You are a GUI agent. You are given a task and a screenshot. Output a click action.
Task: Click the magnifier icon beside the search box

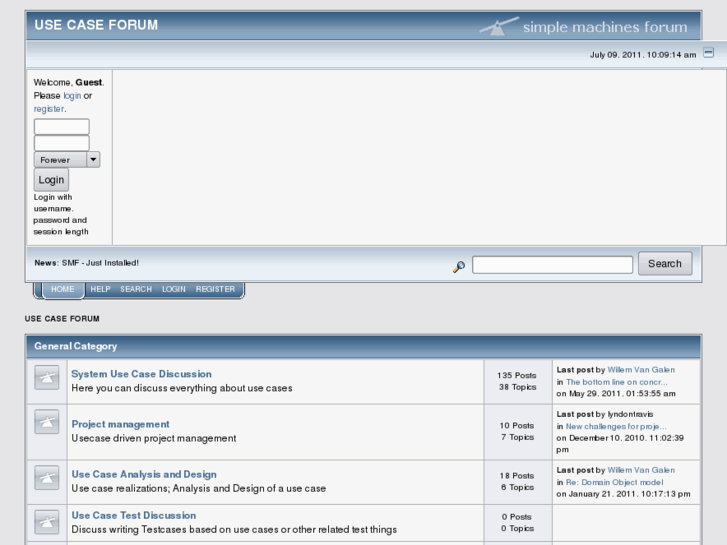click(459, 267)
